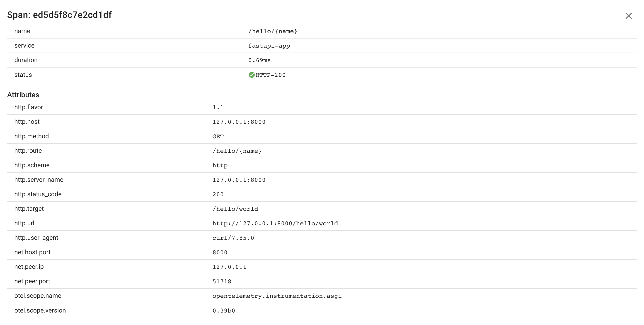Click the name field label

pyautogui.click(x=22, y=31)
